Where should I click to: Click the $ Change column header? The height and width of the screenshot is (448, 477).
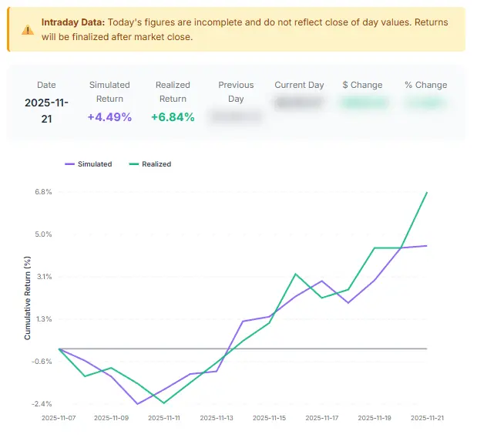(363, 85)
